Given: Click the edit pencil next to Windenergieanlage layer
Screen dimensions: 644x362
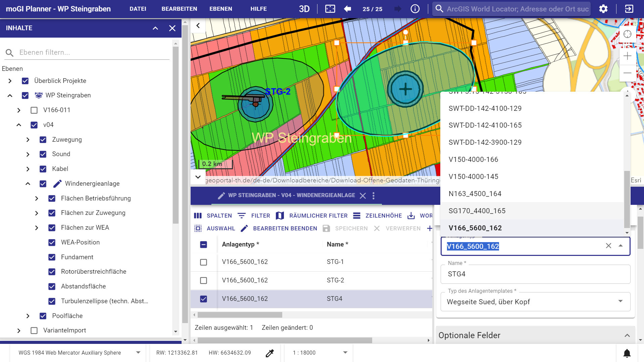Looking at the screenshot, I should point(57,184).
